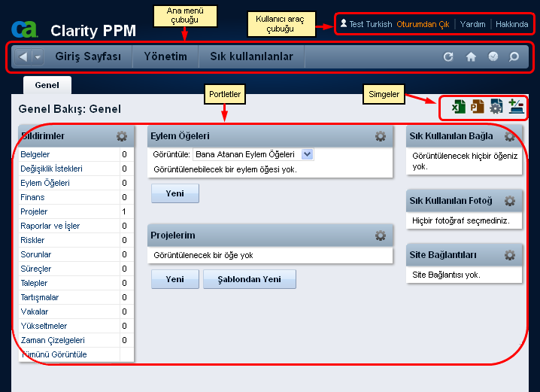Click Test Turkish user name
This screenshot has width=540, height=392.
coord(371,24)
